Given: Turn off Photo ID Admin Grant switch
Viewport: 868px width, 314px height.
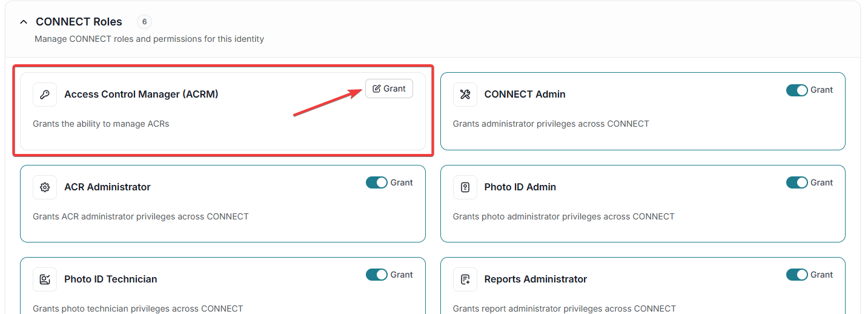Looking at the screenshot, I should coord(797,182).
